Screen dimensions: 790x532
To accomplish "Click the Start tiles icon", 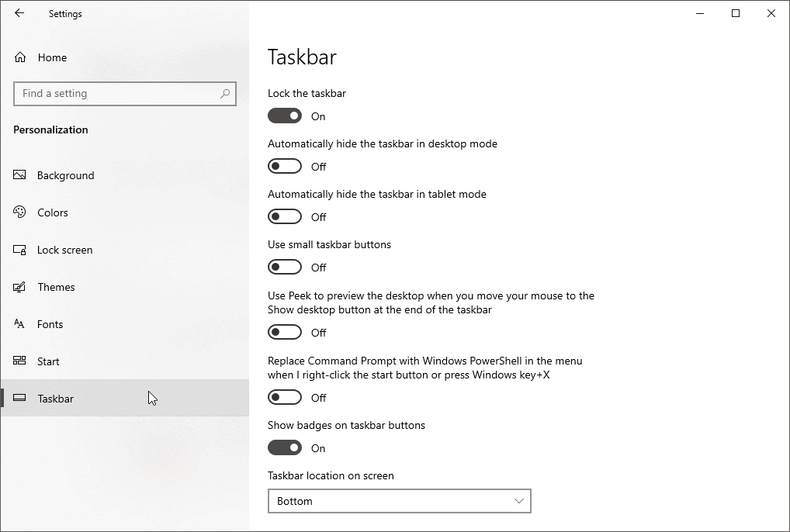I will coord(19,361).
